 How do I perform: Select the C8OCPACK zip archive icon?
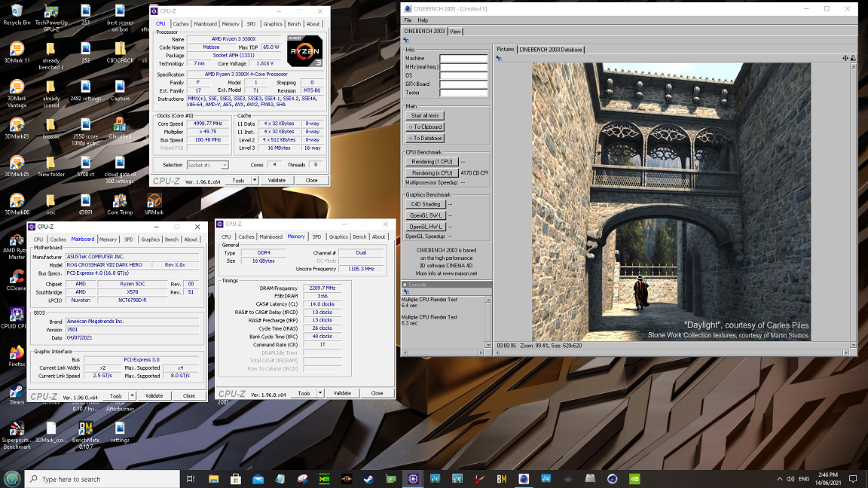120,52
